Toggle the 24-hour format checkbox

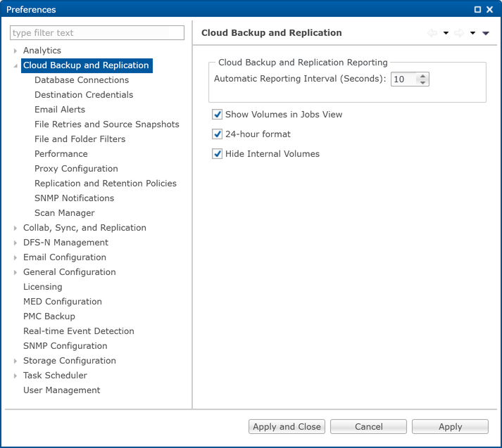(217, 134)
